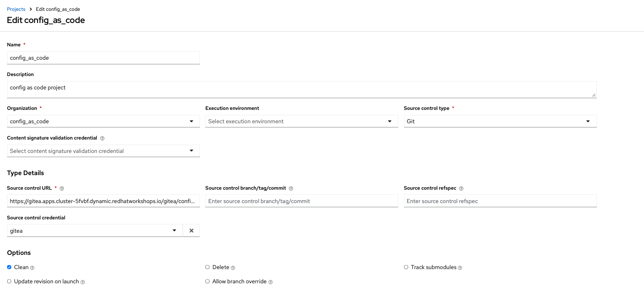Open help for Source control branch/tag/commit

(x=291, y=188)
